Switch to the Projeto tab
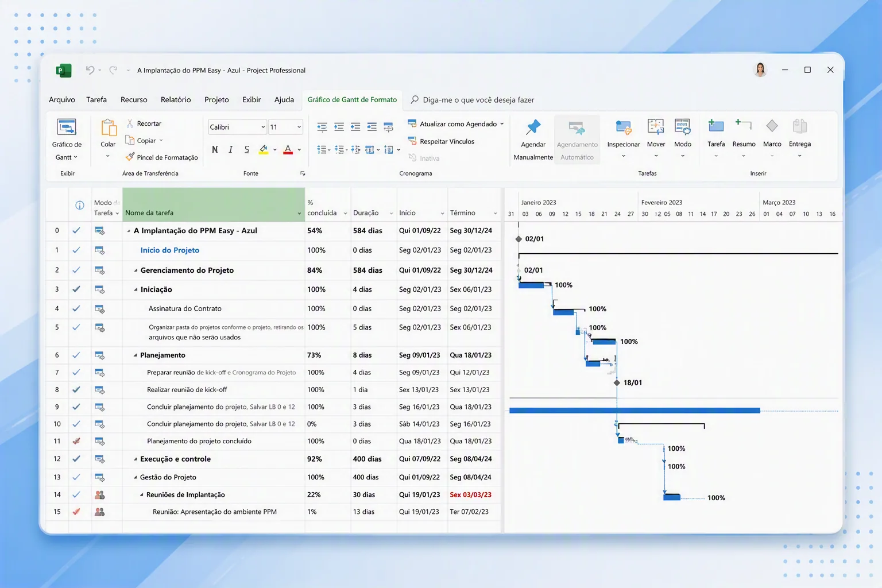 tap(216, 99)
